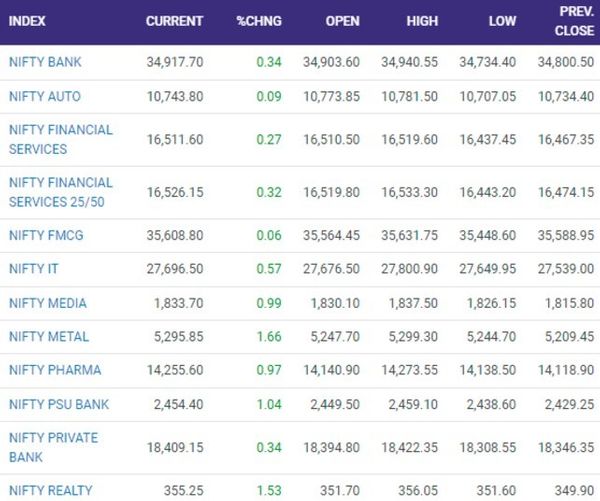600x501 pixels.
Task: Open the NIFTY METAL index link
Action: 49,336
